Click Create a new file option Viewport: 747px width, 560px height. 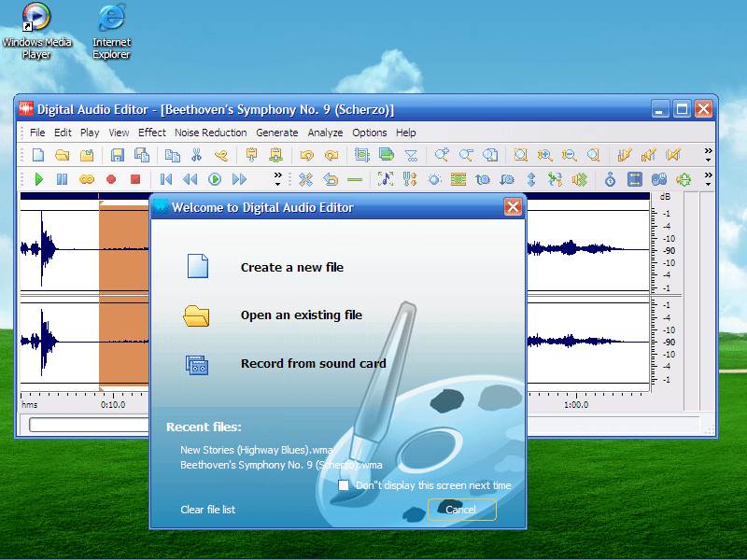pyautogui.click(x=292, y=267)
